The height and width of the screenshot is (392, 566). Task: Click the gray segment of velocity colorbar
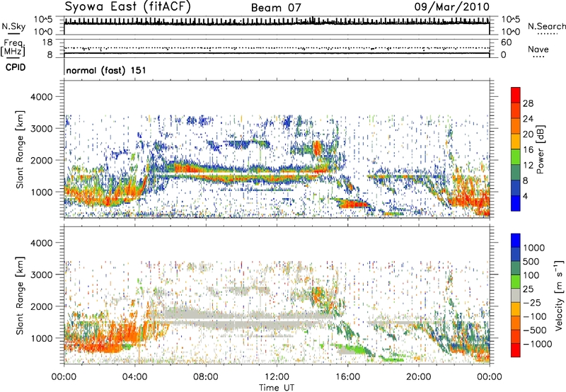[516, 295]
